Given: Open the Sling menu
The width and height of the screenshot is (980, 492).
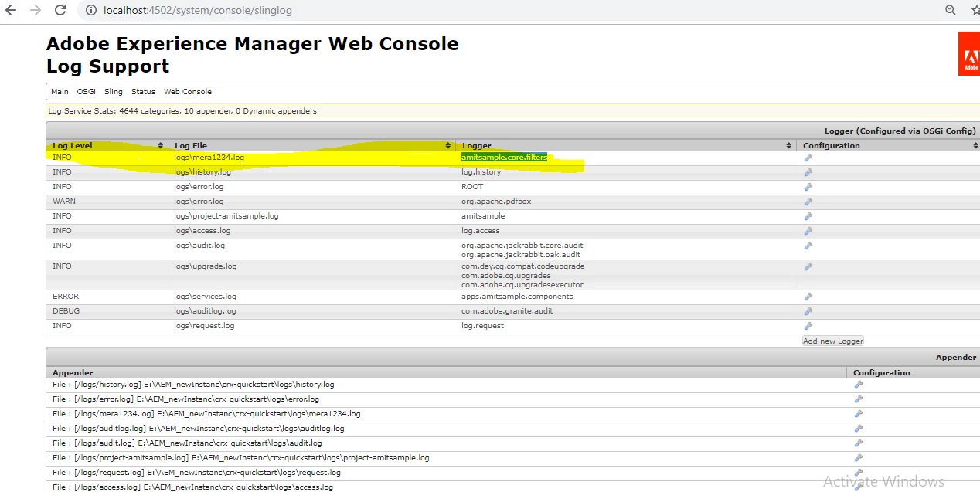Looking at the screenshot, I should point(114,92).
